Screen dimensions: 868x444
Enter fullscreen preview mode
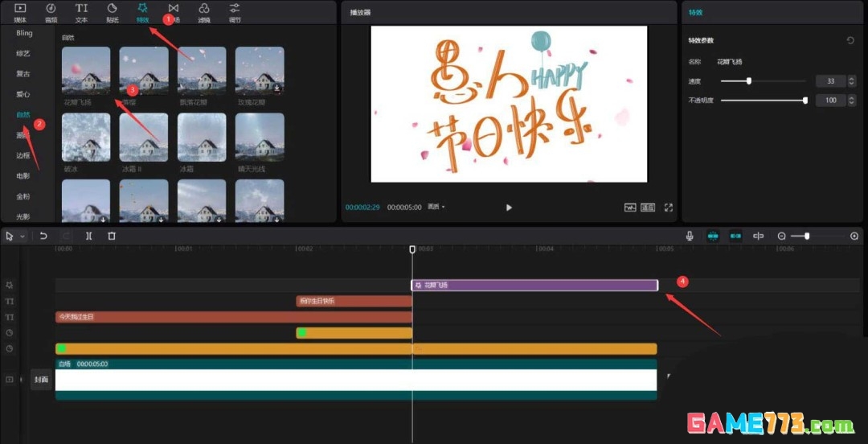(x=668, y=208)
